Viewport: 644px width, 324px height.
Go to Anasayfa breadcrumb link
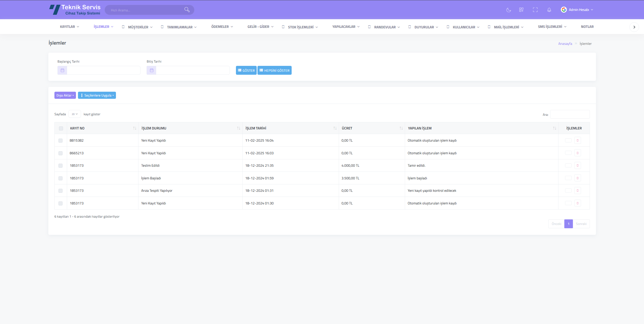565,44
